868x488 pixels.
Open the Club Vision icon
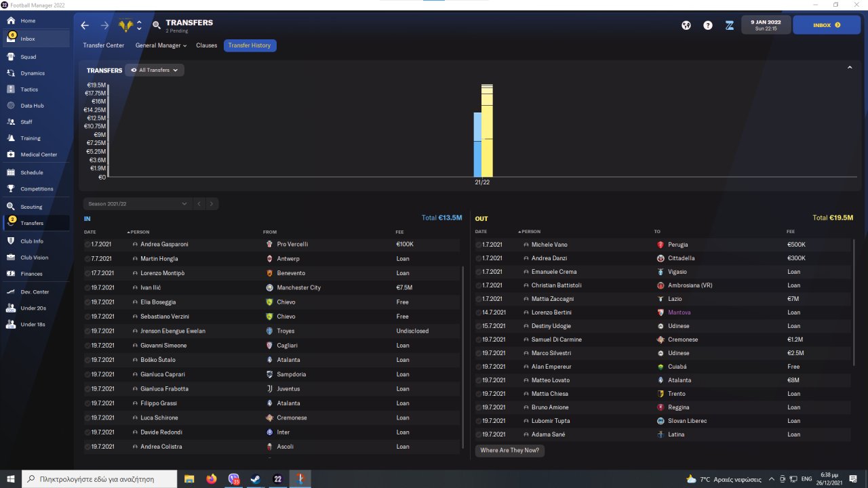tap(11, 258)
